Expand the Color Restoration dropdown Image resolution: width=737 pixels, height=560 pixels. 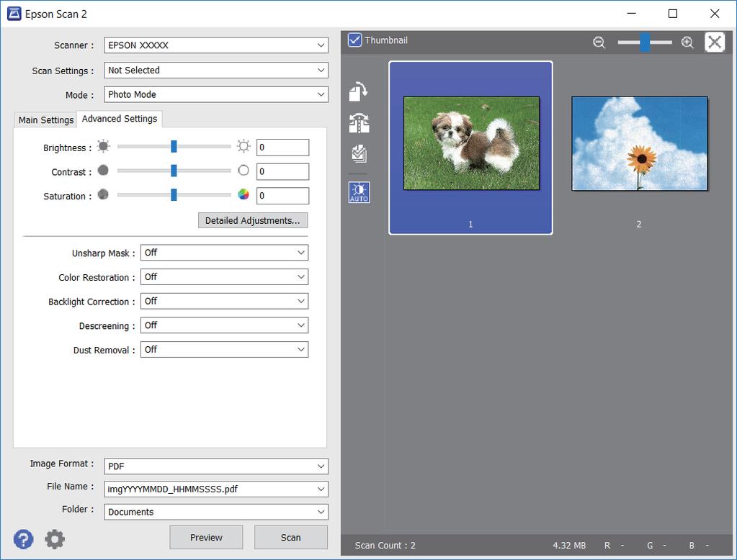click(x=224, y=276)
